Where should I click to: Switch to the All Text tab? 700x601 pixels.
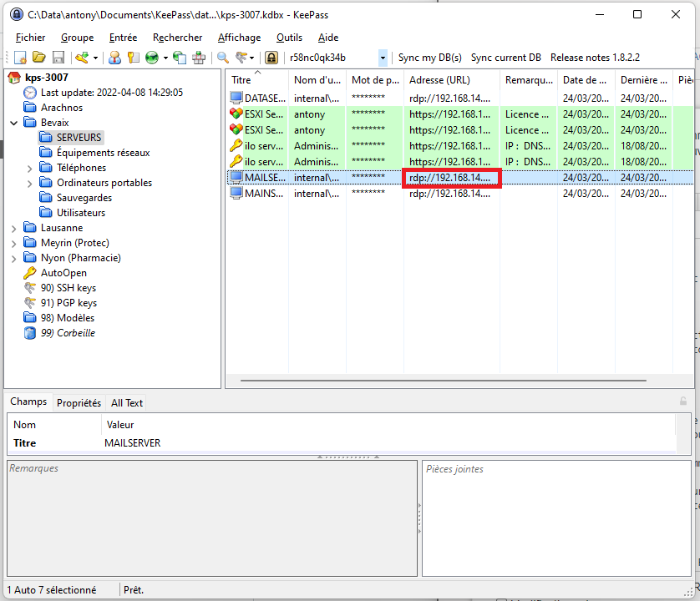click(x=127, y=403)
